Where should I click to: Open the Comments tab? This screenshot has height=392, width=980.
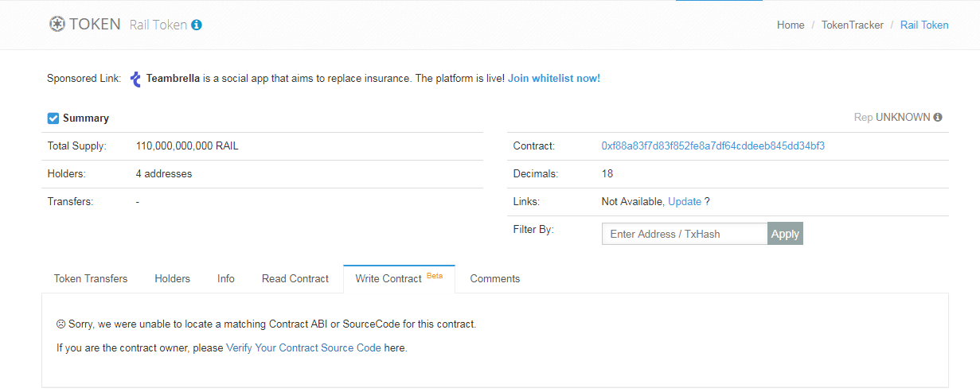[x=495, y=279]
